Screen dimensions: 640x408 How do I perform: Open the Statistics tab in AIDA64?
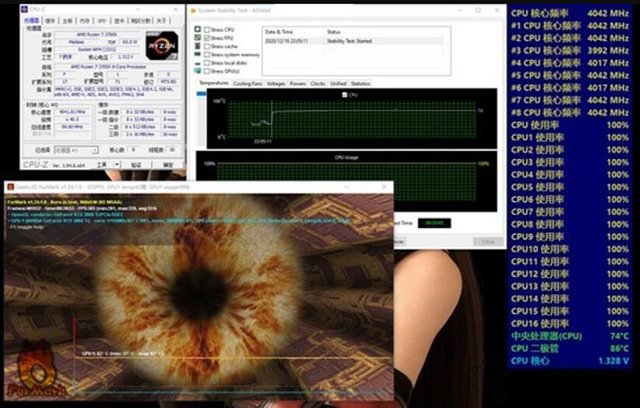pos(361,84)
